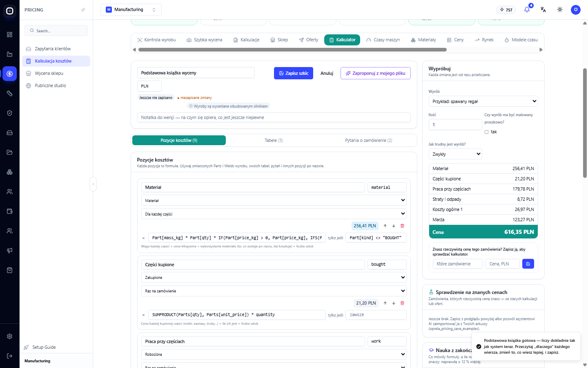The image size is (588, 368).
Task: Open the language translation icon
Action: click(x=543, y=9)
